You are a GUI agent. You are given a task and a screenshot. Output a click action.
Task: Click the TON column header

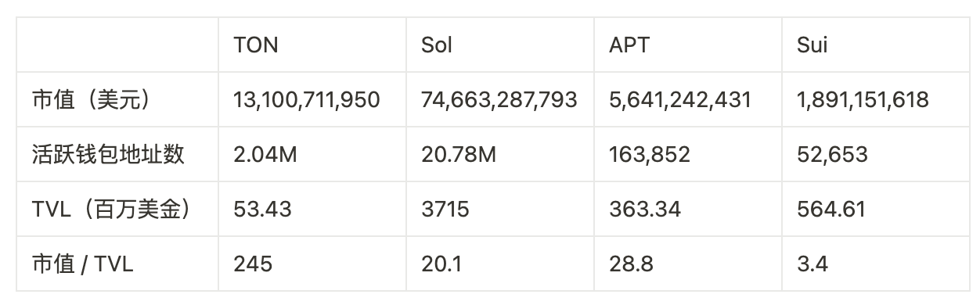[256, 45]
